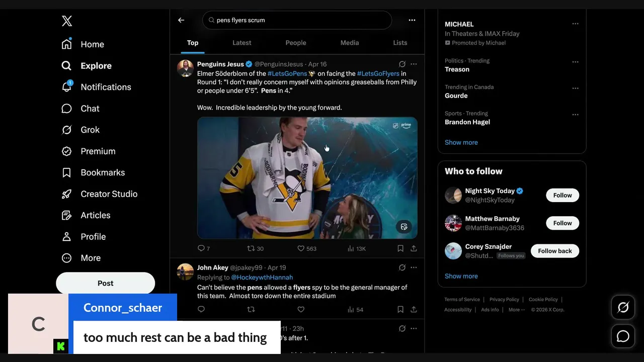
Task: Open Profile in sidebar
Action: point(84,237)
